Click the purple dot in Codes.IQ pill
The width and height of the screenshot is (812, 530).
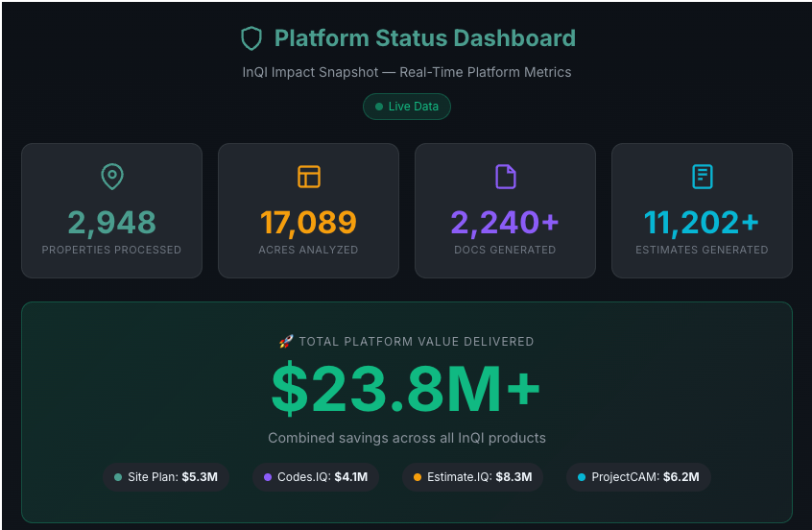[267, 477]
